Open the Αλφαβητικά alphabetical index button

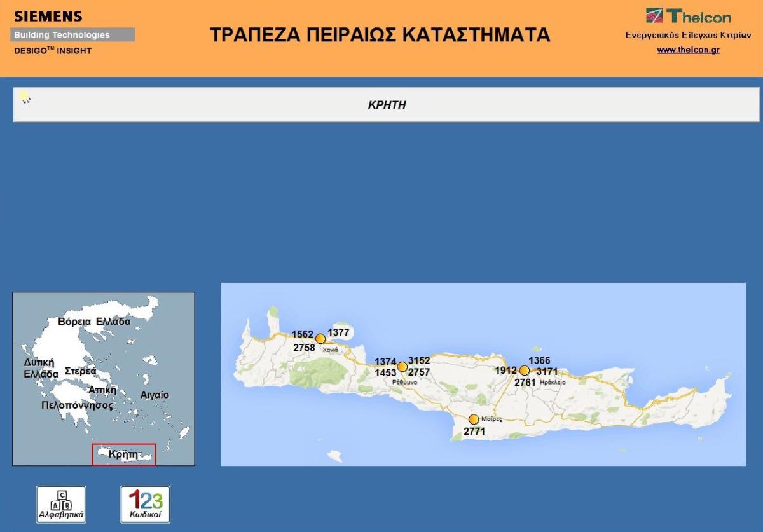pos(61,505)
